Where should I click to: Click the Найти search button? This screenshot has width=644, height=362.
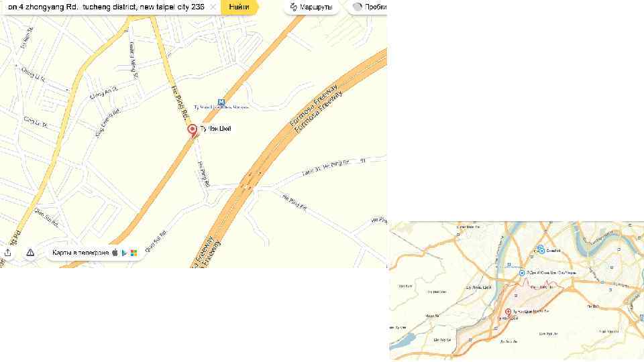coord(239,7)
